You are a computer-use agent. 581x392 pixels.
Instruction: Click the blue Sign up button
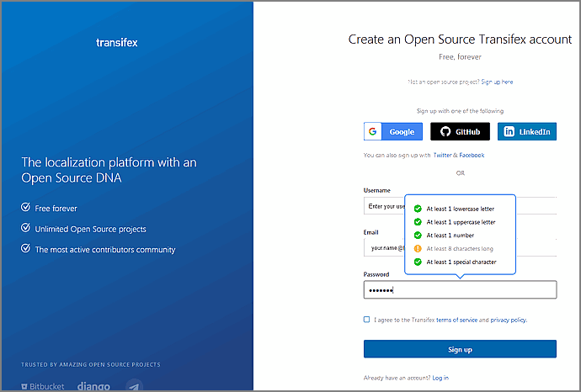coord(460,349)
